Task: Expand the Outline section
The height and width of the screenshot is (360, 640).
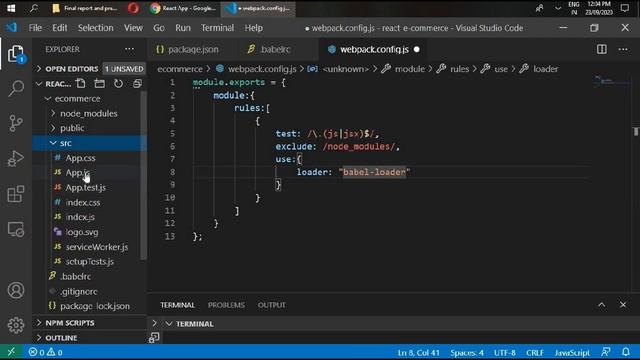Action: pyautogui.click(x=90, y=338)
